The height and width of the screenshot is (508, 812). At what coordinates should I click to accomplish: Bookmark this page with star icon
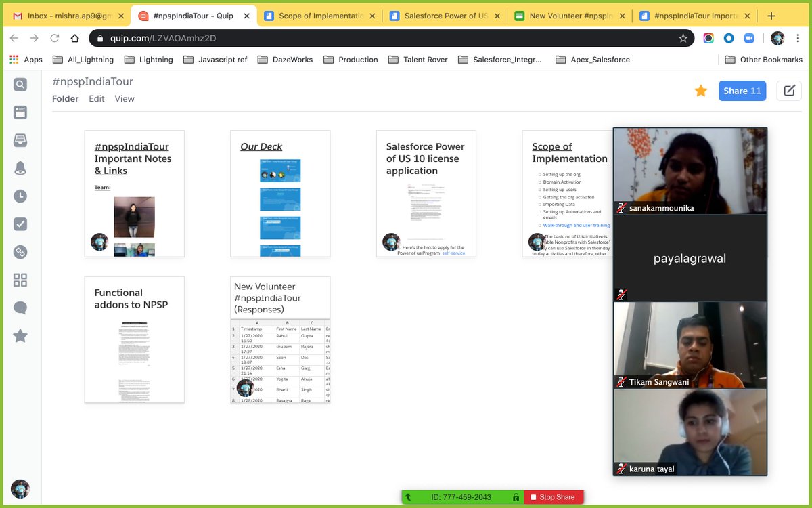click(x=683, y=39)
